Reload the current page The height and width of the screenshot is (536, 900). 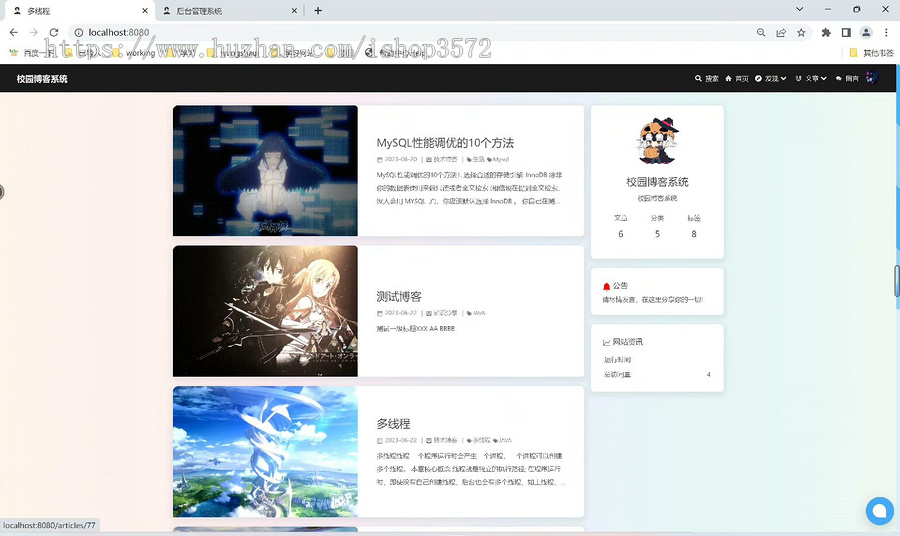pos(54,33)
